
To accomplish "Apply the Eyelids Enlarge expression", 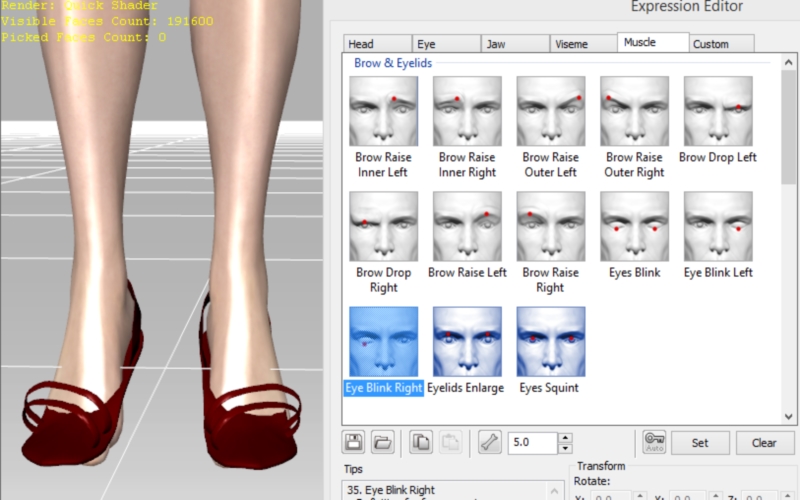I will [x=467, y=342].
